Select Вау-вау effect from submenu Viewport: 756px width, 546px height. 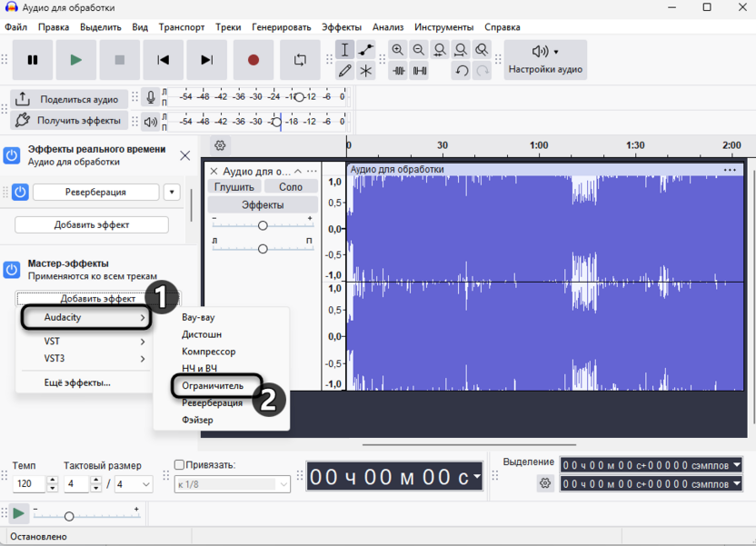(x=198, y=317)
